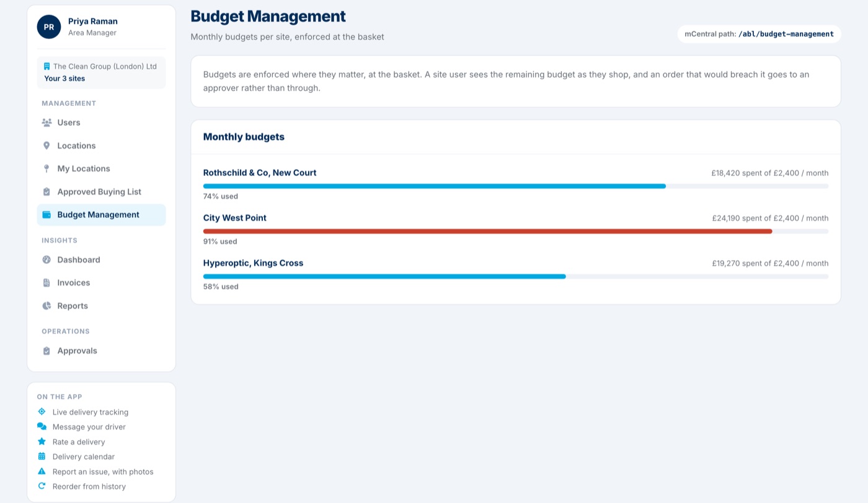This screenshot has height=503, width=868.
Task: Click the Users people icon
Action: tap(46, 123)
